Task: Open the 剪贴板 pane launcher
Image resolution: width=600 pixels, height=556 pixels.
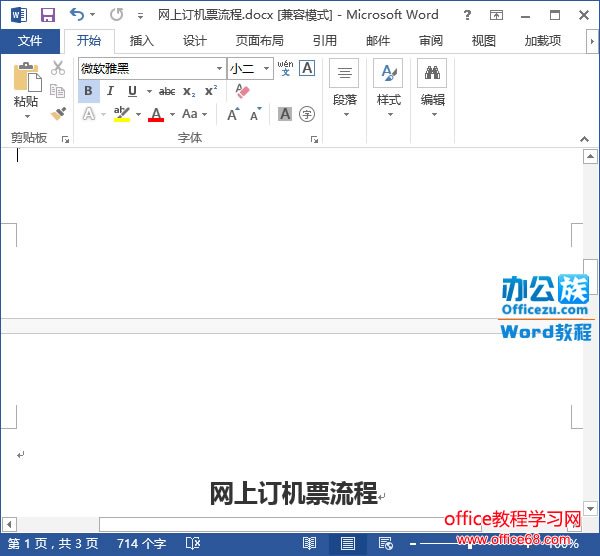Action: (65, 139)
